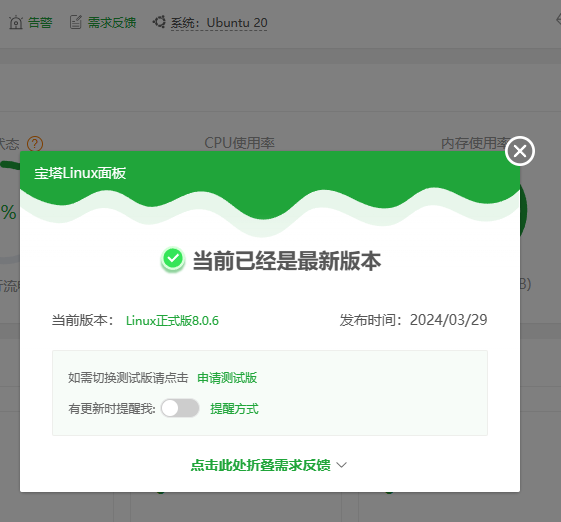Screen dimensions: 561x522
Task: Click the Ubuntu logo icon in top bar
Action: point(159,22)
